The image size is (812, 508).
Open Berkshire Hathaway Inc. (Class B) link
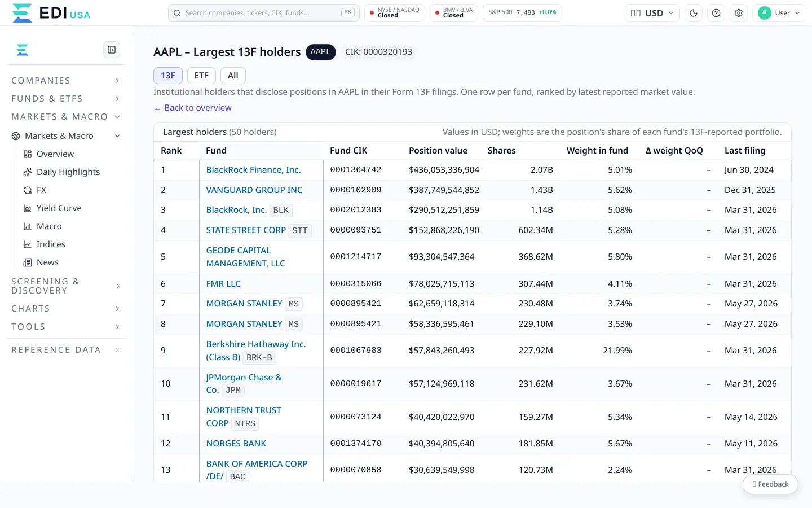[256, 351]
